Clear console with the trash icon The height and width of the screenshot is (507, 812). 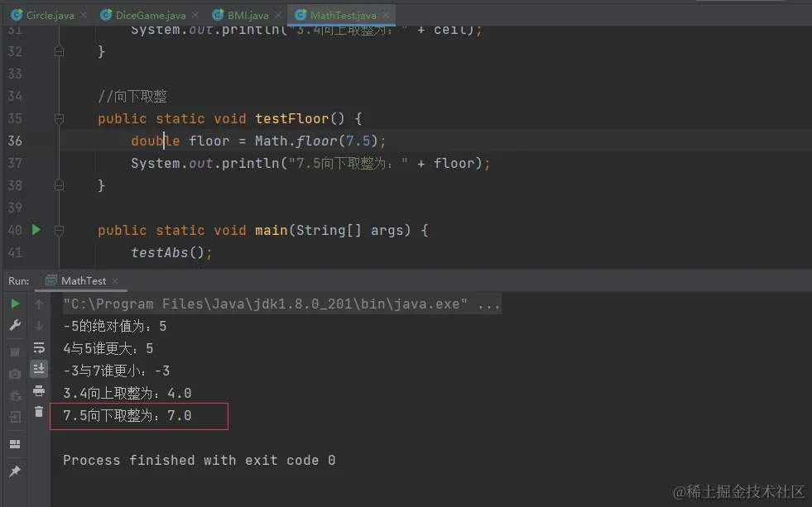(x=39, y=412)
